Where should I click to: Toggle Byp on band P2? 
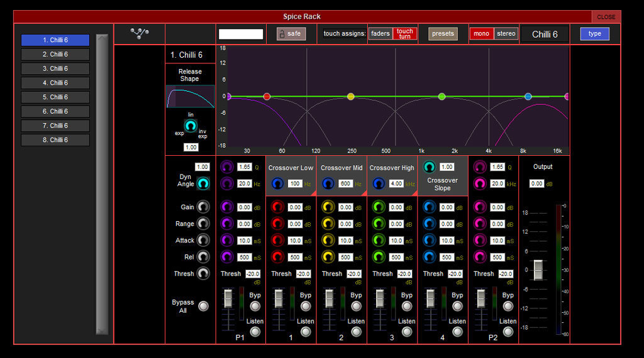tap(508, 306)
